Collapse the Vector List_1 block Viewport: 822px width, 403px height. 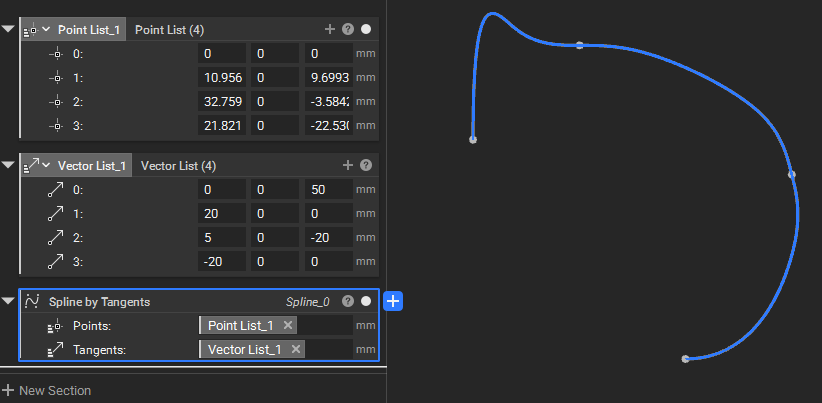point(9,165)
